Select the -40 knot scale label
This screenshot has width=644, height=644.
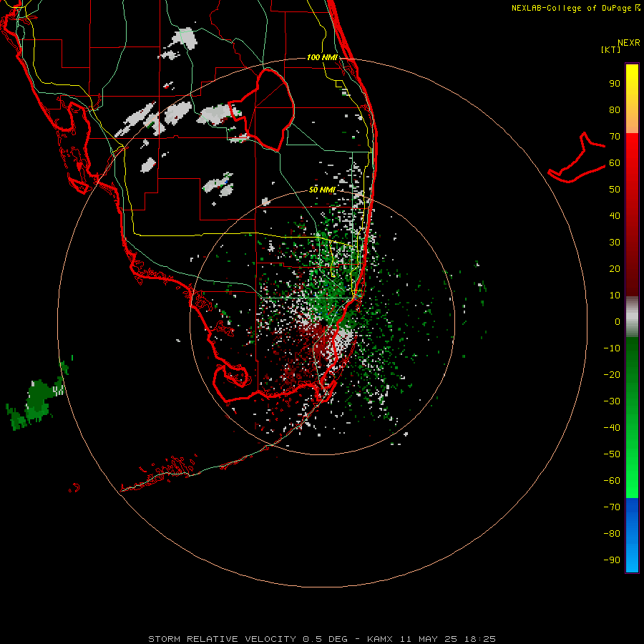pos(612,428)
